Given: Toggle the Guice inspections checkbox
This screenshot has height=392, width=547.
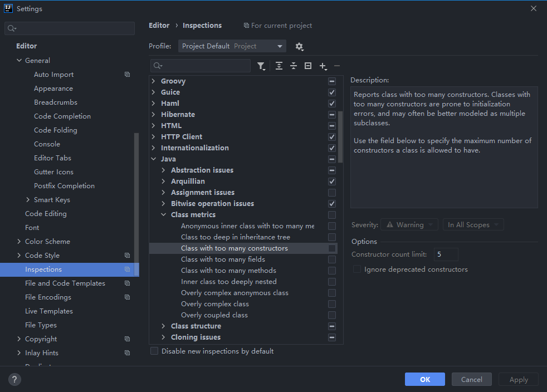Looking at the screenshot, I should (332, 92).
